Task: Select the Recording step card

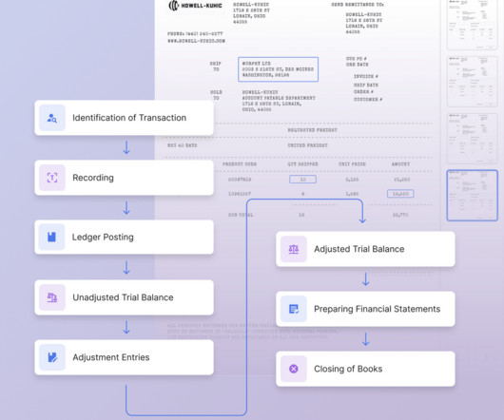Action: (124, 178)
